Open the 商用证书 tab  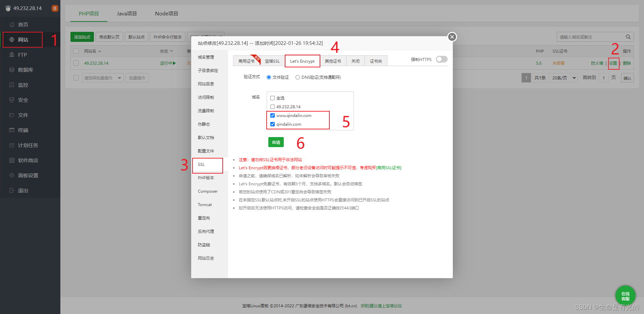coord(246,61)
